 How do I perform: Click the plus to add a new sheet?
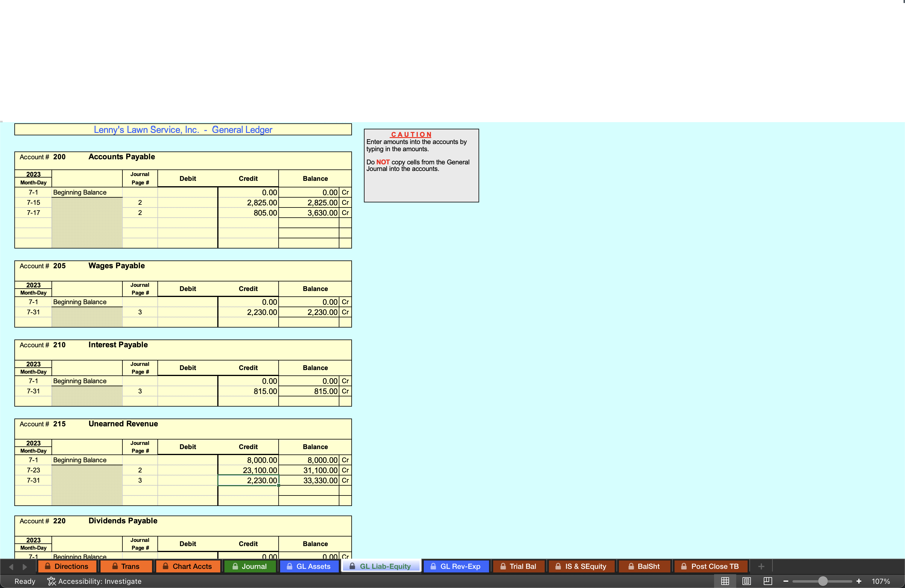point(761,566)
